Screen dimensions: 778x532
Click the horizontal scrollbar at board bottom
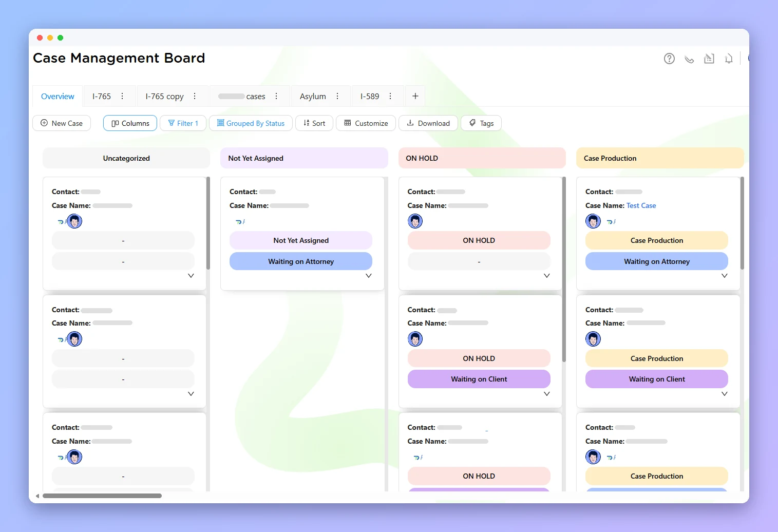[102, 496]
